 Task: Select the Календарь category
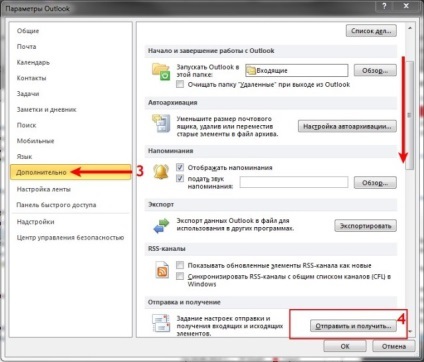click(x=33, y=62)
